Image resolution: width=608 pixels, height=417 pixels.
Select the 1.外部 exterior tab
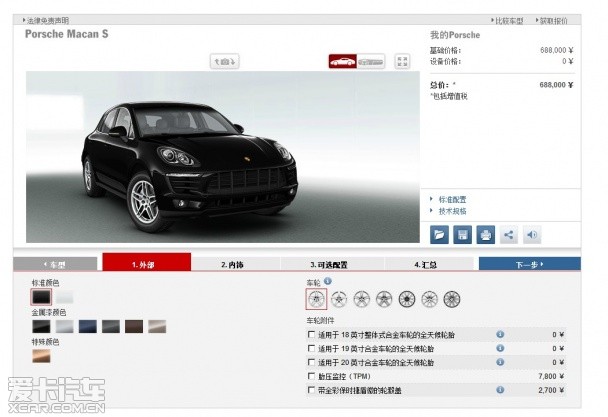click(x=147, y=263)
